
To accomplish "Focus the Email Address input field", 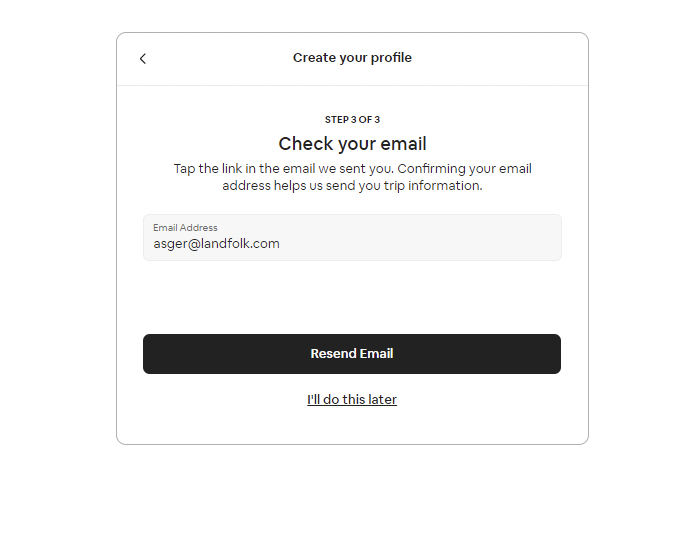I will click(352, 237).
